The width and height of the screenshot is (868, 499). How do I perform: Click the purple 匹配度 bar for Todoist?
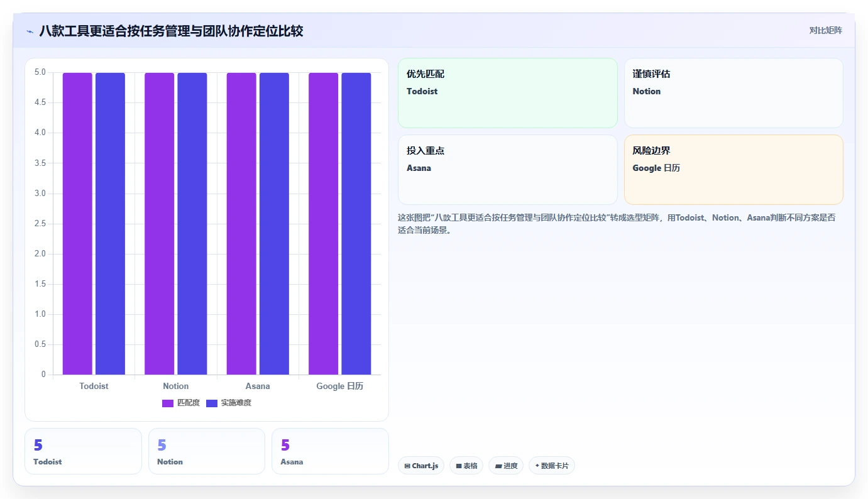point(77,224)
